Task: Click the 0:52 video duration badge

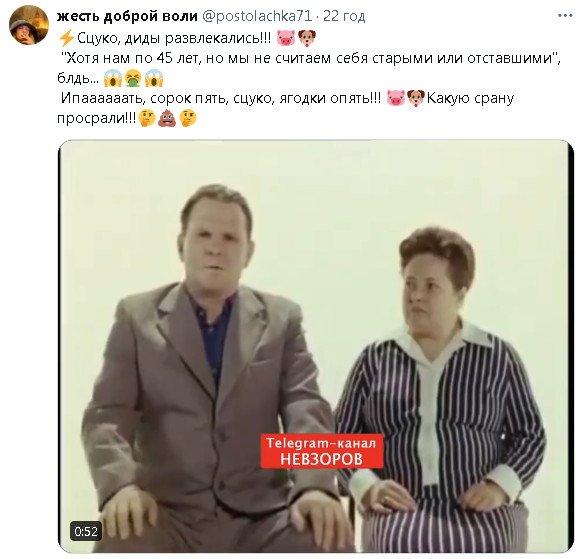Action: click(x=86, y=531)
